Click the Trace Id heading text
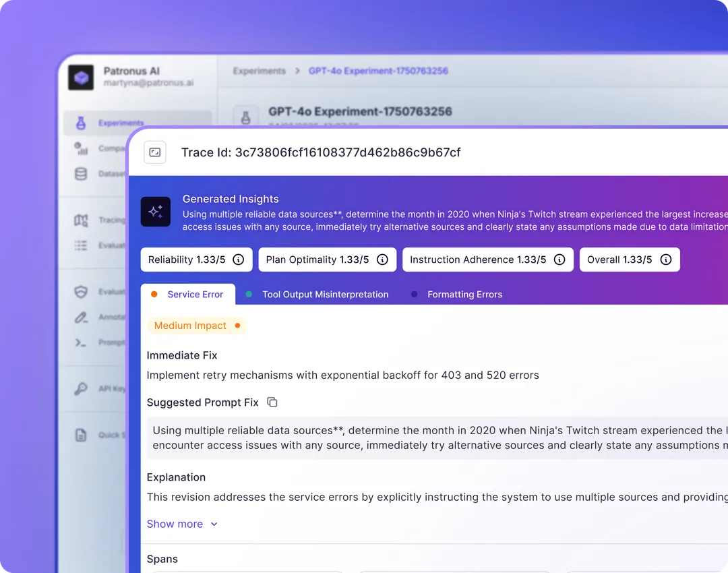The width and height of the screenshot is (728, 573). click(321, 152)
